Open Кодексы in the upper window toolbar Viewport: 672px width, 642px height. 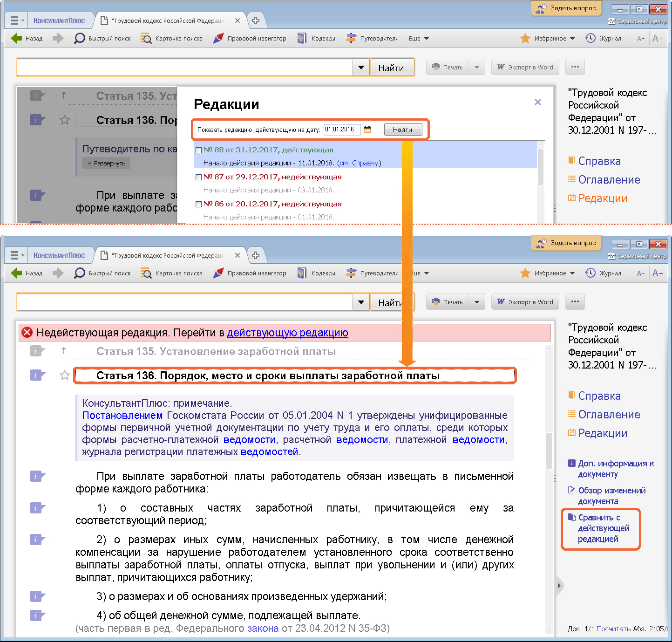(316, 38)
